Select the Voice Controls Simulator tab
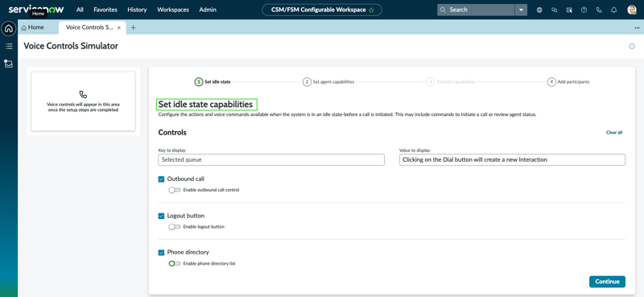Screen dimensions: 644x297 [x=89, y=27]
